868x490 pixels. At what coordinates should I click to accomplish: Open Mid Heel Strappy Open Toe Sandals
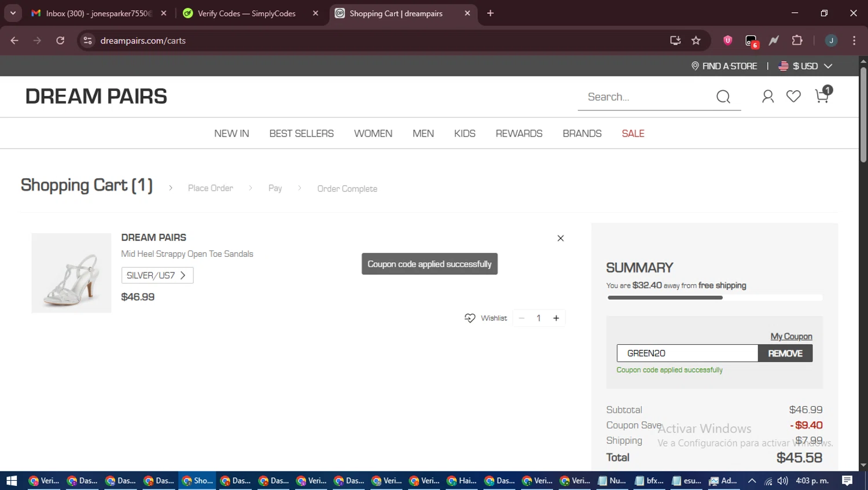point(187,254)
